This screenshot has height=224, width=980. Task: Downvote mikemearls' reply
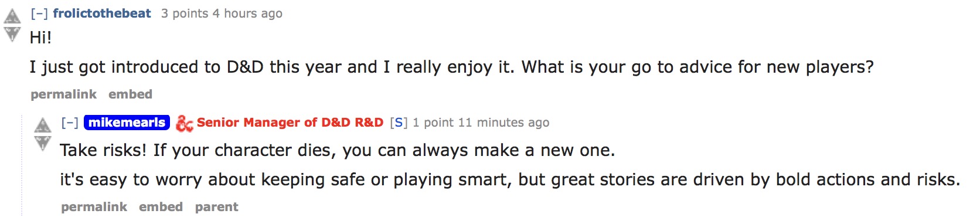click(x=42, y=142)
